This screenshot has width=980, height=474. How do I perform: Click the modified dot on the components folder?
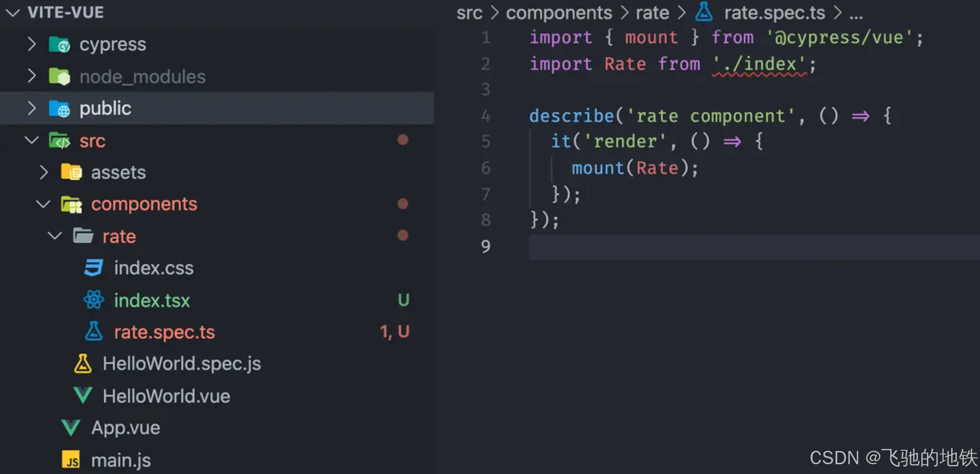pos(403,204)
